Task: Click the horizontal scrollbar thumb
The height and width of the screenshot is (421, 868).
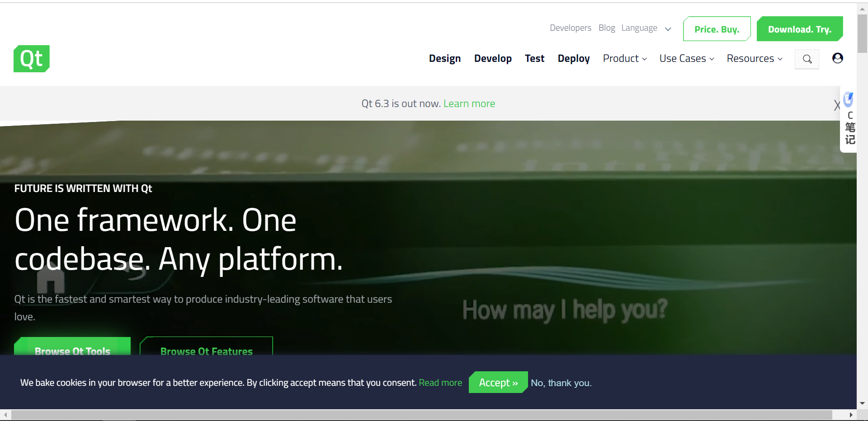Action: pos(421,415)
